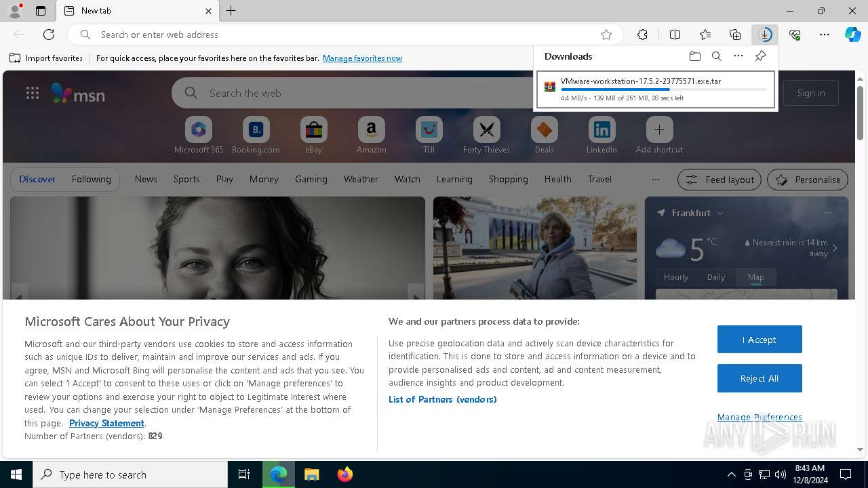Refresh the page
868x488 pixels.
[x=49, y=35]
